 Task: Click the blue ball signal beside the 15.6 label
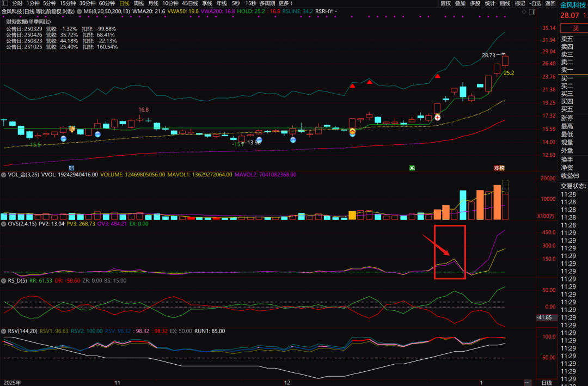point(64,138)
